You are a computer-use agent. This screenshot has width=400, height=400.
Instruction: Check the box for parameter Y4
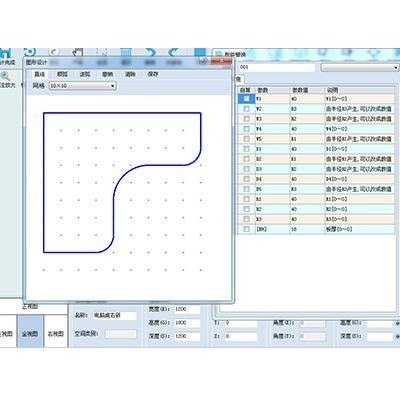tap(246, 129)
